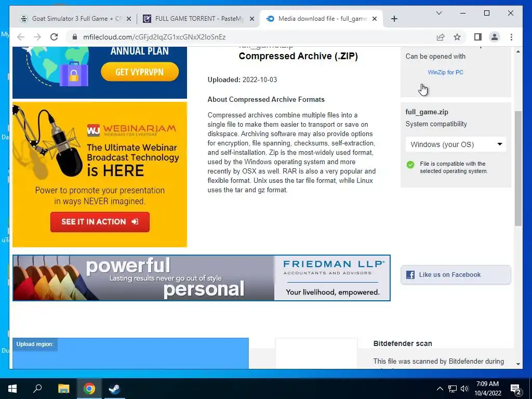Click the green compatibility checkmark icon
This screenshot has width=532, height=399.
[x=410, y=165]
